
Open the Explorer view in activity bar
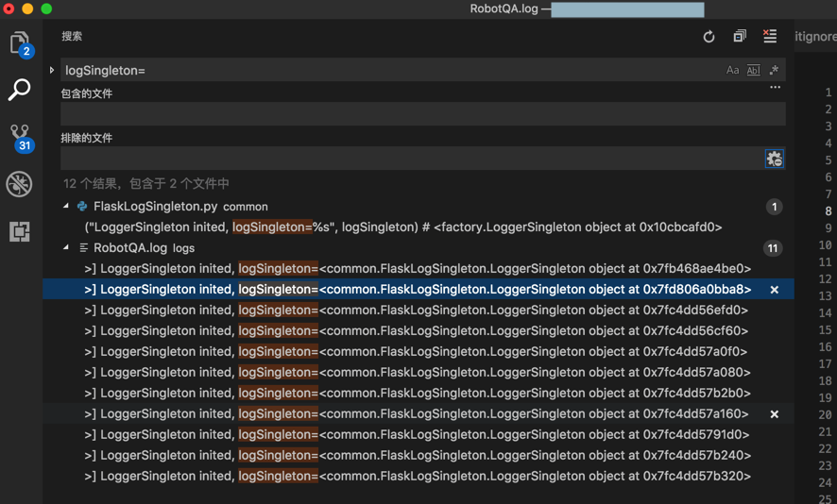(x=20, y=43)
